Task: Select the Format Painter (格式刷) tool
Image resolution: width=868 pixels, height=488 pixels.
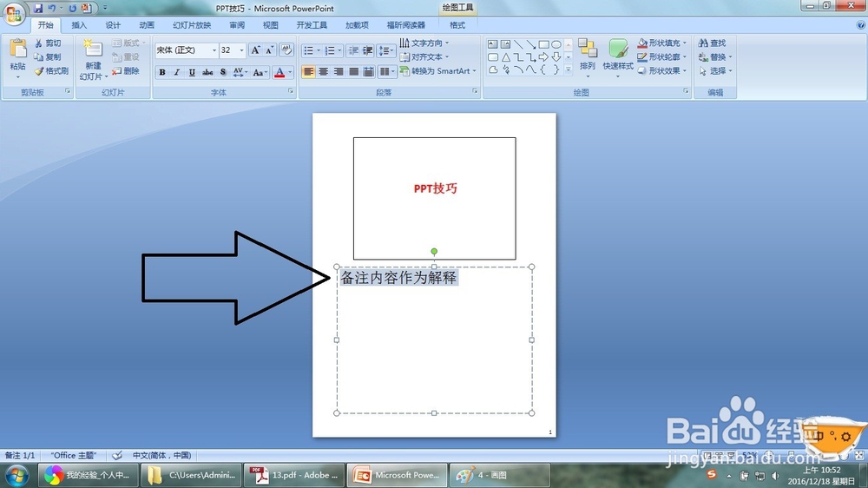Action: (51, 71)
